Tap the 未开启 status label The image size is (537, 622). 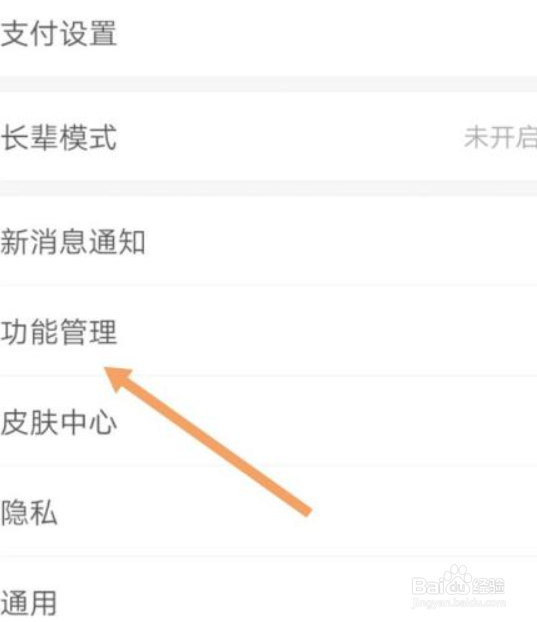501,137
